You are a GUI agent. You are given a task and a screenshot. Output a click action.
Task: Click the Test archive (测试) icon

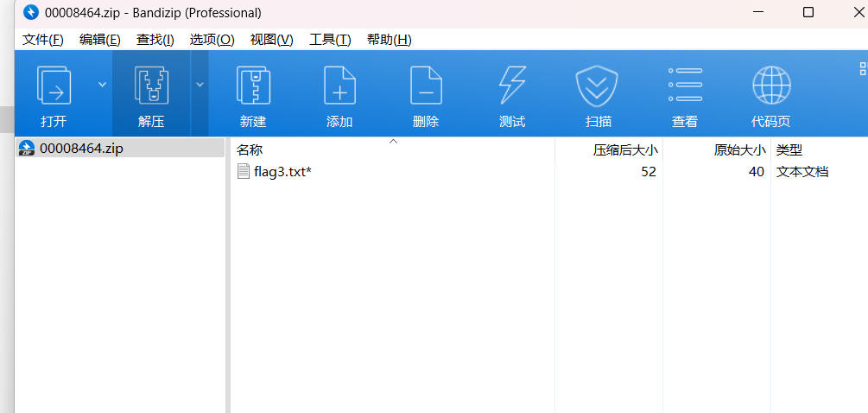tap(512, 86)
